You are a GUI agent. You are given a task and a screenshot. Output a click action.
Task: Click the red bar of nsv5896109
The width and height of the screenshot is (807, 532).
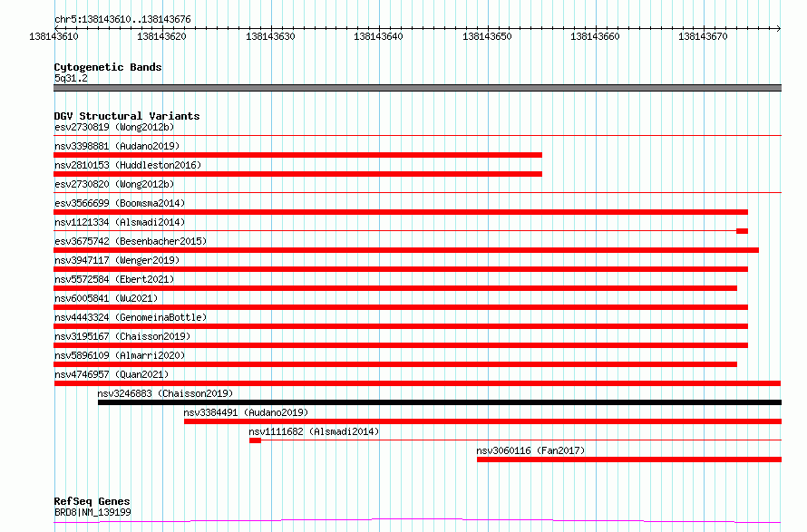pos(395,364)
